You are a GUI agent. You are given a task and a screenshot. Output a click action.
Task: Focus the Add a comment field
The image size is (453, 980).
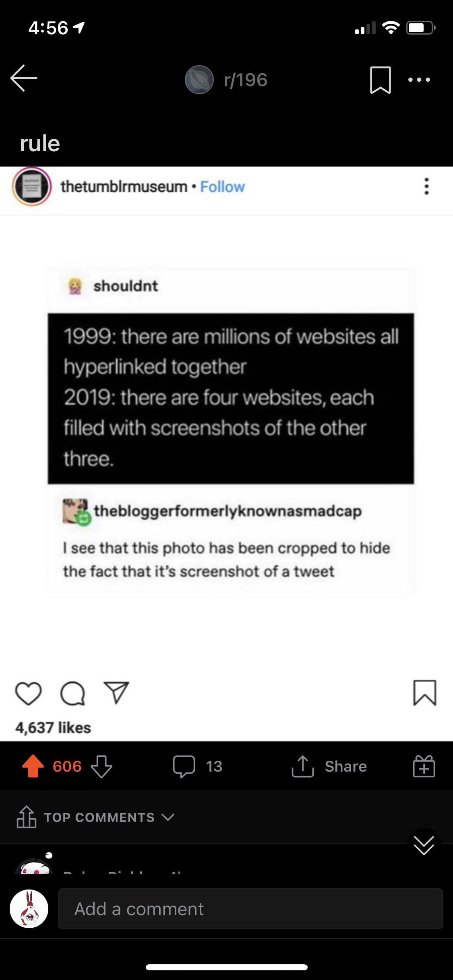coord(250,909)
